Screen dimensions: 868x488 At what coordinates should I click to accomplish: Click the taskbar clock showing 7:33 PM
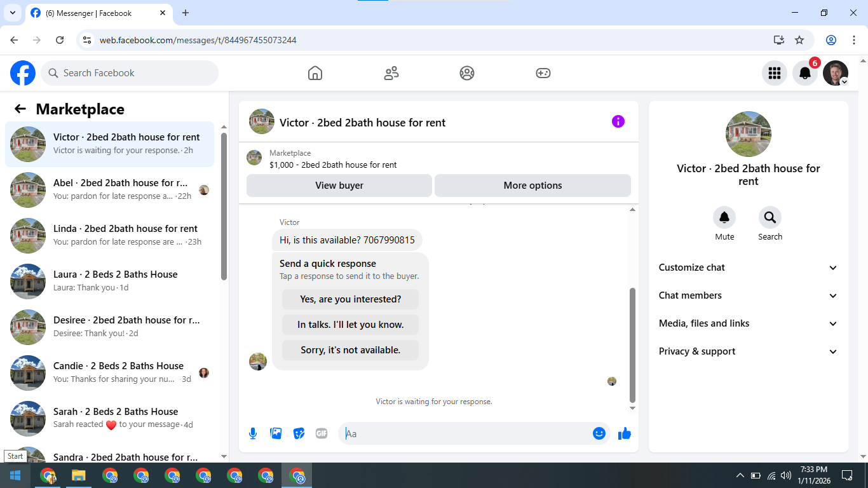(x=813, y=475)
